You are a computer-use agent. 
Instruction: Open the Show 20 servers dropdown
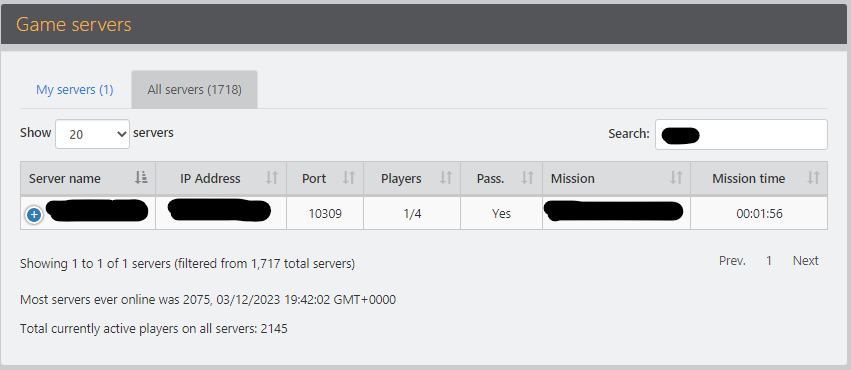[x=92, y=134]
